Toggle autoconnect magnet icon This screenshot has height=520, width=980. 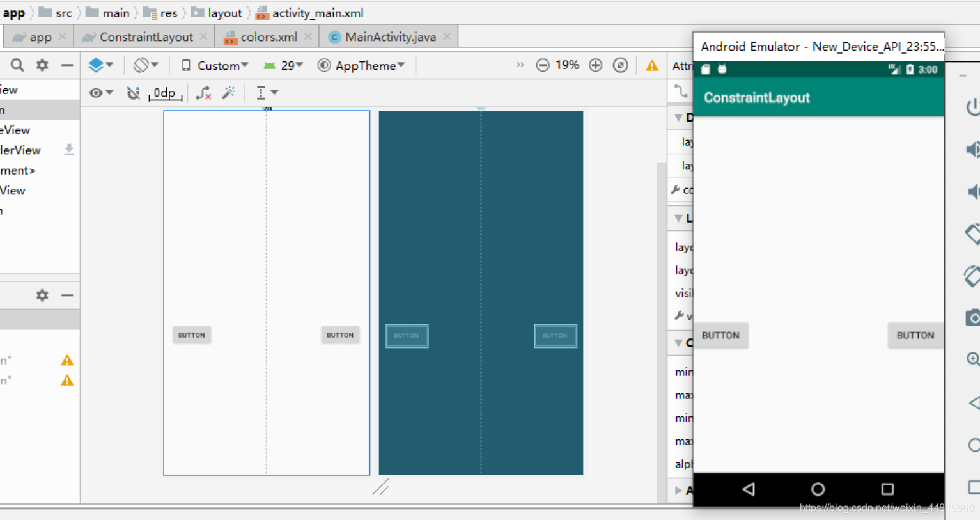[133, 93]
